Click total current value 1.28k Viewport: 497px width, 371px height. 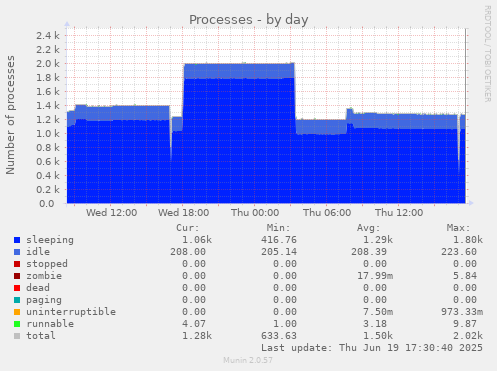pos(197,336)
